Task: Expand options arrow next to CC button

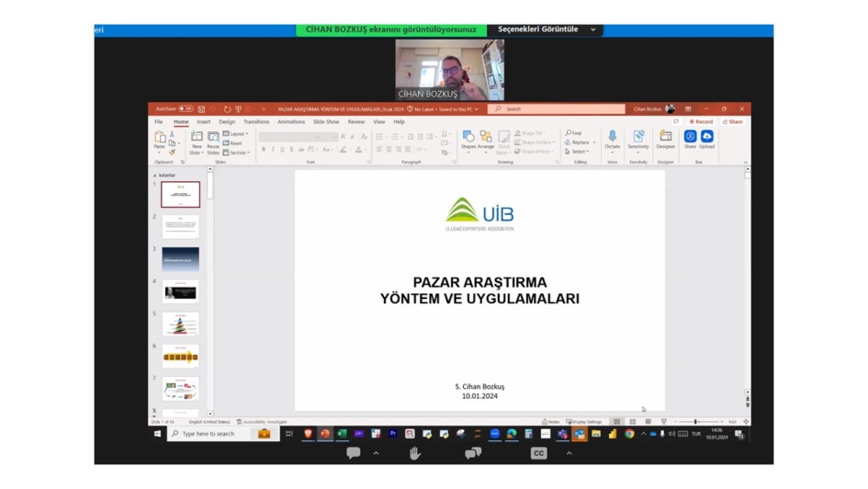Action: click(569, 453)
